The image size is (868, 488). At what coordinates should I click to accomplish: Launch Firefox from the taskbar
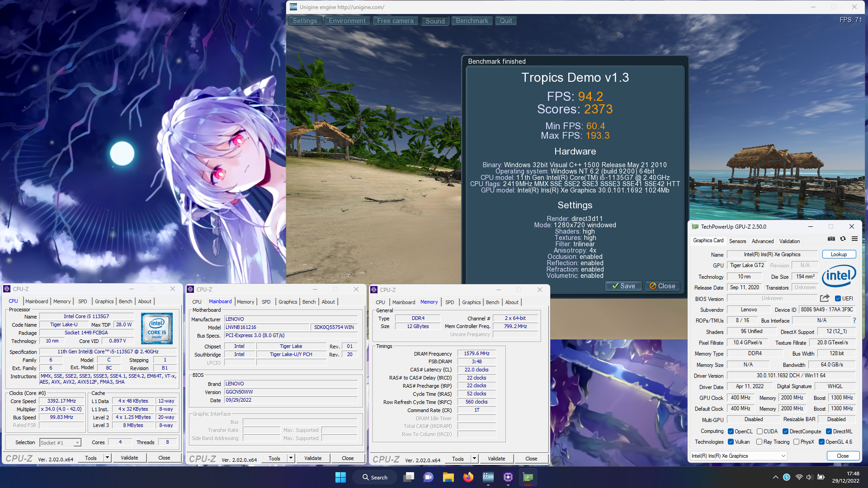point(468,477)
